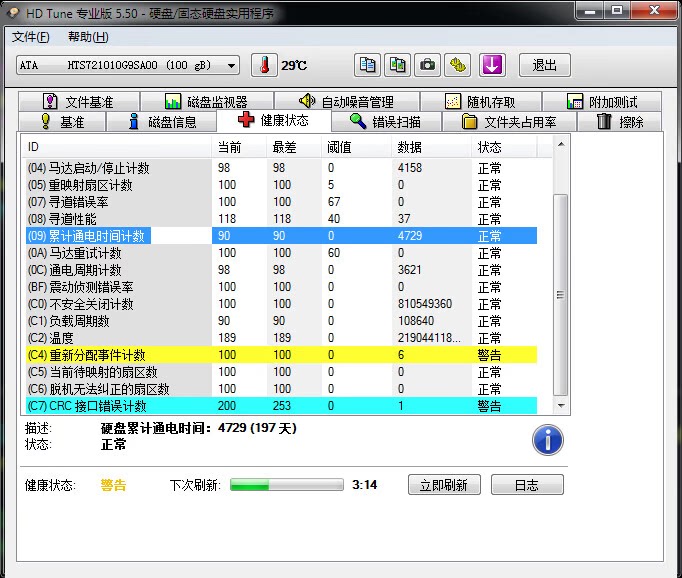Click the 阈值 column header
The image size is (682, 578).
tap(356, 147)
